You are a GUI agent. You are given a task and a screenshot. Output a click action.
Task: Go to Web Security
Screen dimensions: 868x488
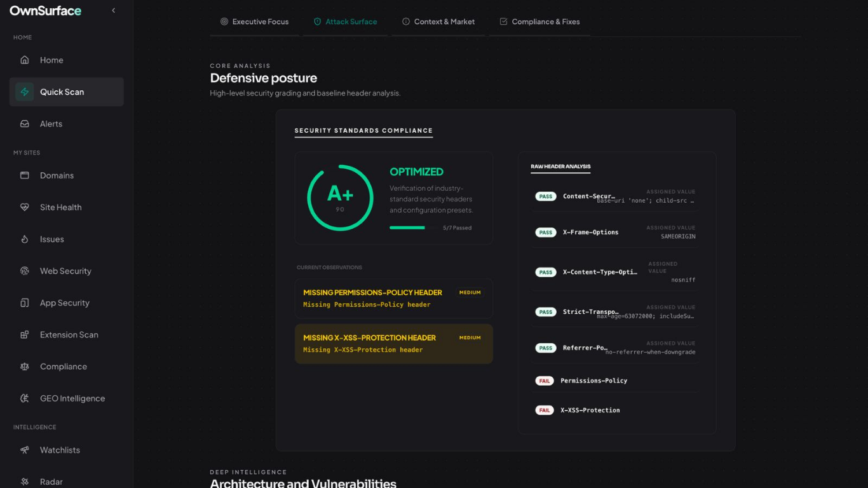point(66,271)
